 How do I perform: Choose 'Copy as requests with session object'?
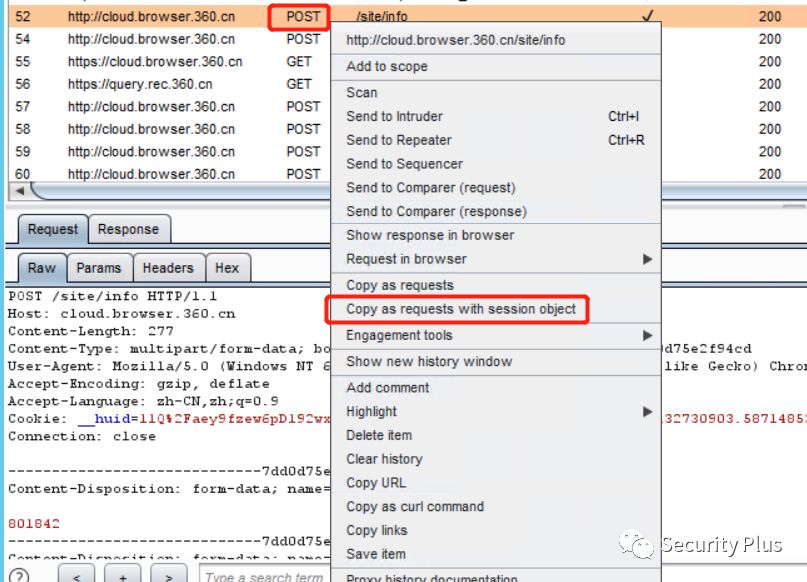point(496,309)
